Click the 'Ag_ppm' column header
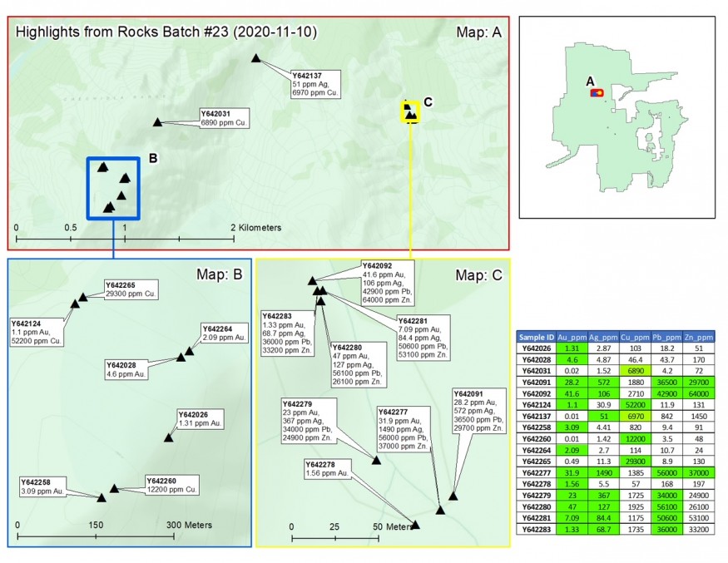 603,337
